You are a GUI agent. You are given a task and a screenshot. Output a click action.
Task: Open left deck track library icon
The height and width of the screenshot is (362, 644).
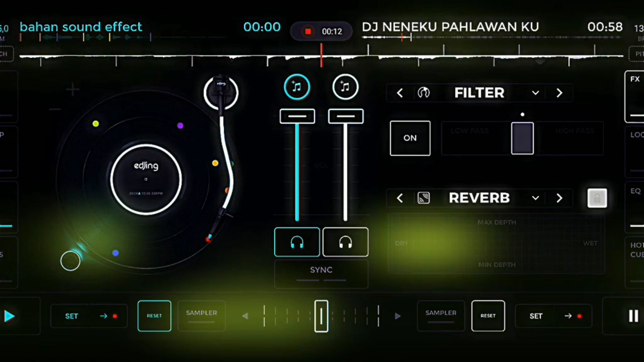pyautogui.click(x=297, y=87)
